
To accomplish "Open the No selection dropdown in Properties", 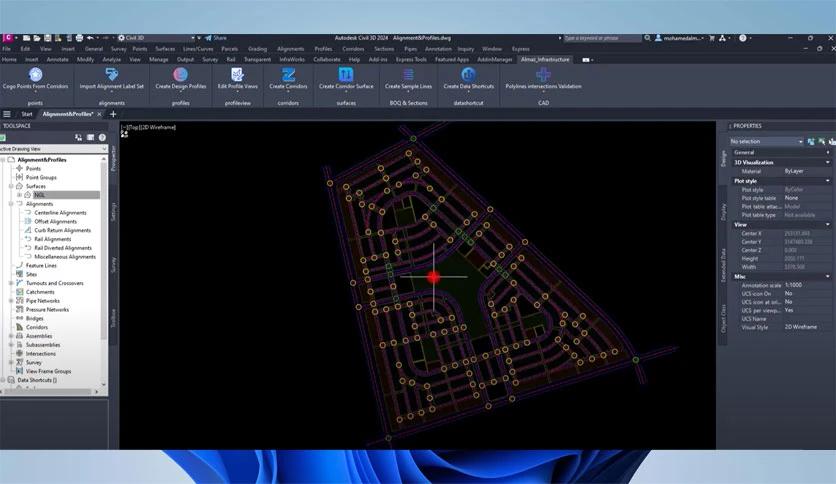I will coord(766,141).
